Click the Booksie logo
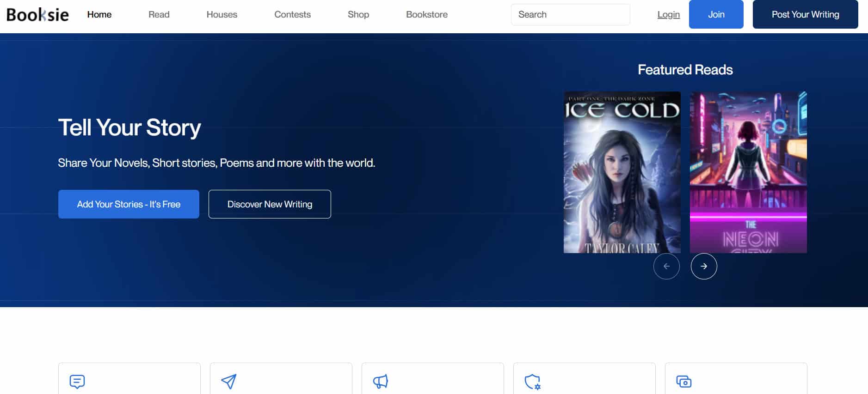 (37, 15)
